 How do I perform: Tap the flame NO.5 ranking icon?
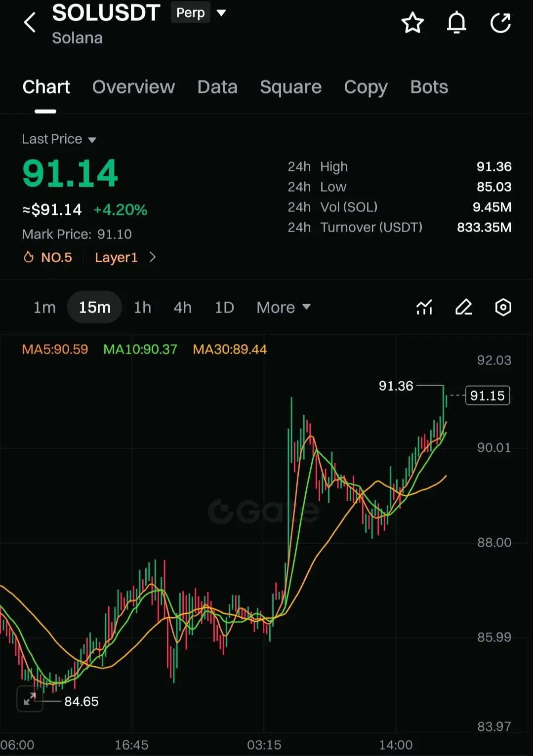coord(29,257)
